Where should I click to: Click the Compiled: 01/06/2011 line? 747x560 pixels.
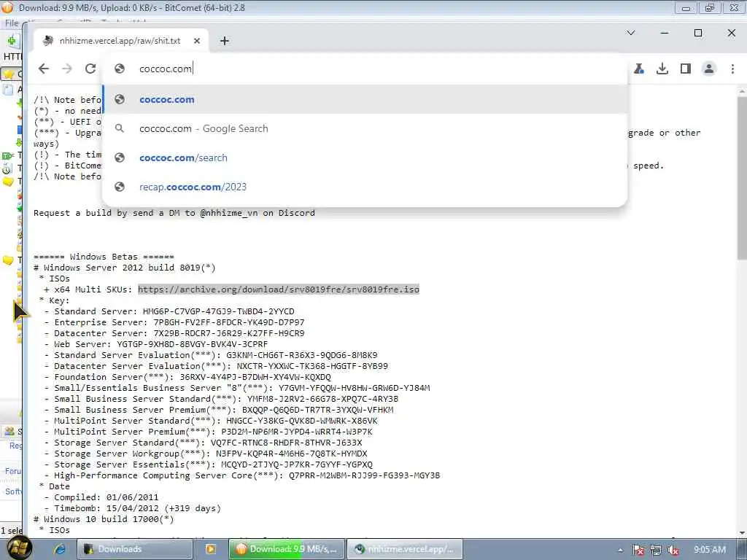(101, 497)
